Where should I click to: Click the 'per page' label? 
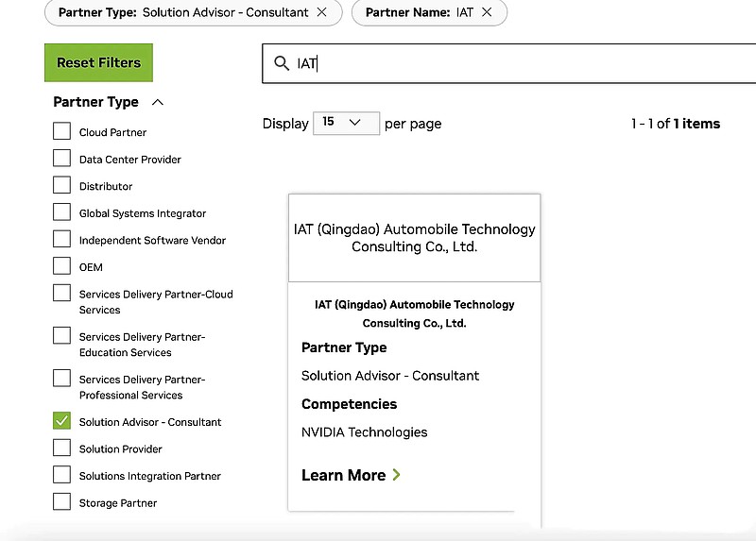coord(413,125)
